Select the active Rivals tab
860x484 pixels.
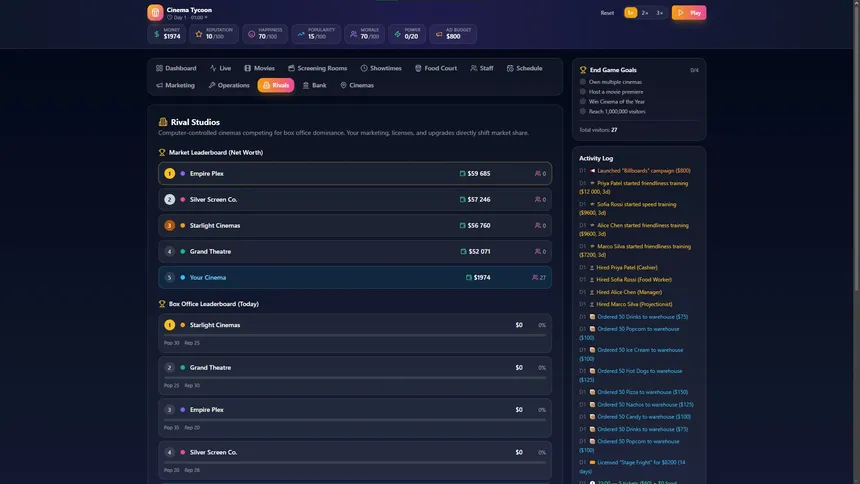(x=276, y=85)
